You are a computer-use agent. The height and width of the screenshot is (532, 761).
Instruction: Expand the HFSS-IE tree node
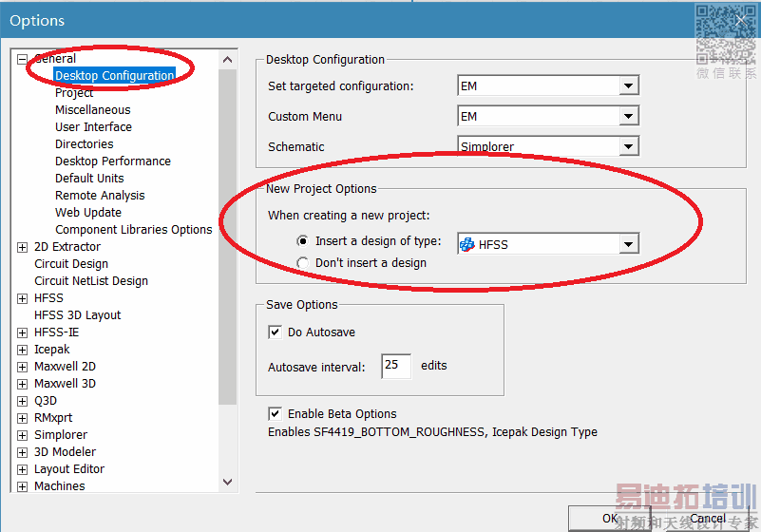pyautogui.click(x=22, y=333)
